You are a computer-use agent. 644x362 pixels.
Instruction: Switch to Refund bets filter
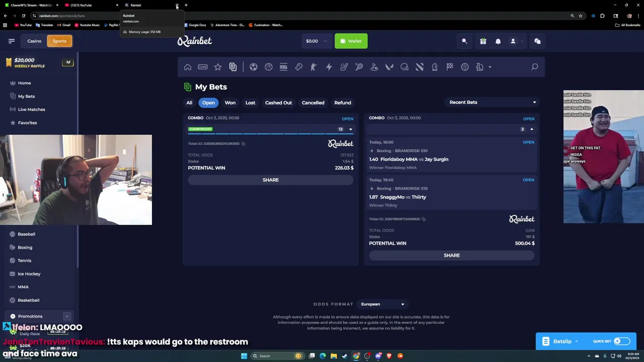343,103
